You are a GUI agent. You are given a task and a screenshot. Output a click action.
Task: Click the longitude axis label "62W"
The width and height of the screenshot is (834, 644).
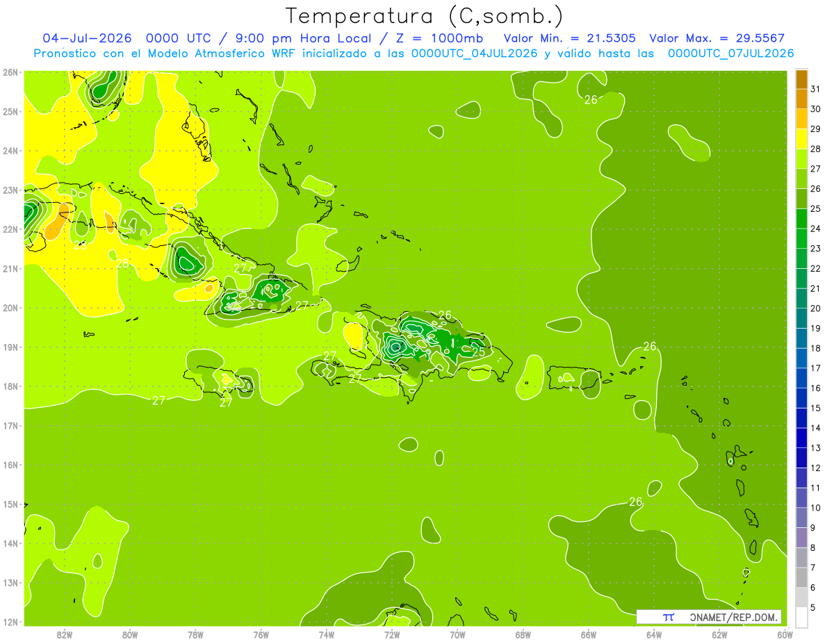pos(719,634)
